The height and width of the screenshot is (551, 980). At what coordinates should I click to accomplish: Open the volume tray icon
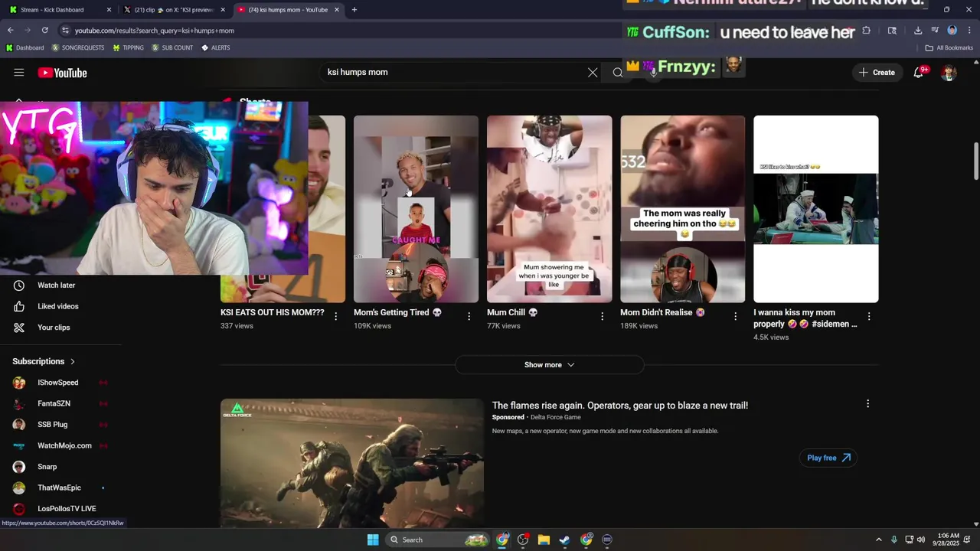tap(920, 540)
